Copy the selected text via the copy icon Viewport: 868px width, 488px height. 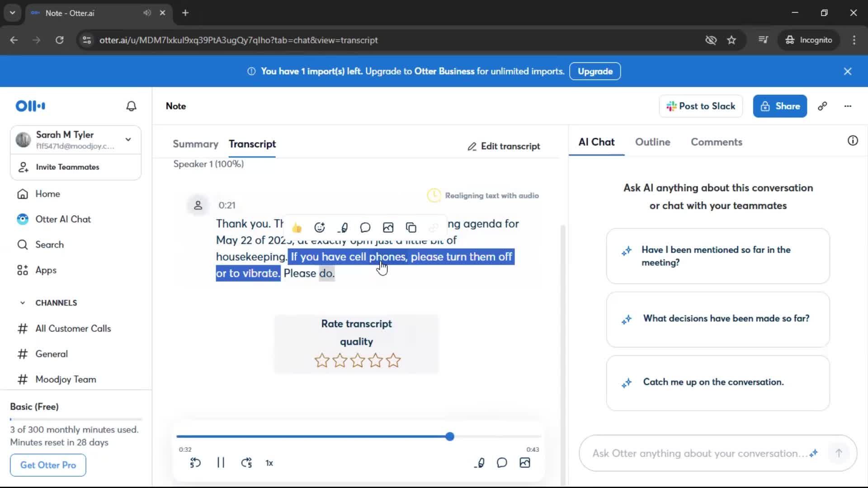tap(411, 227)
